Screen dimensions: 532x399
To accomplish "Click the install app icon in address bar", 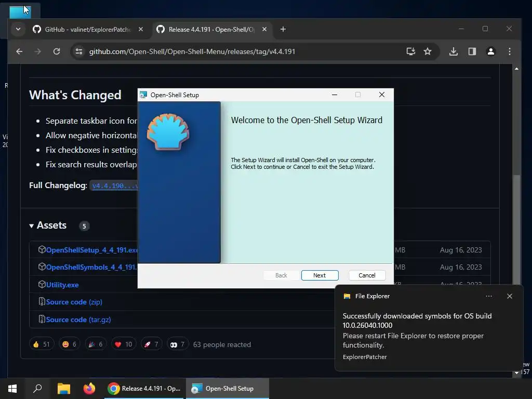I will pos(410,51).
